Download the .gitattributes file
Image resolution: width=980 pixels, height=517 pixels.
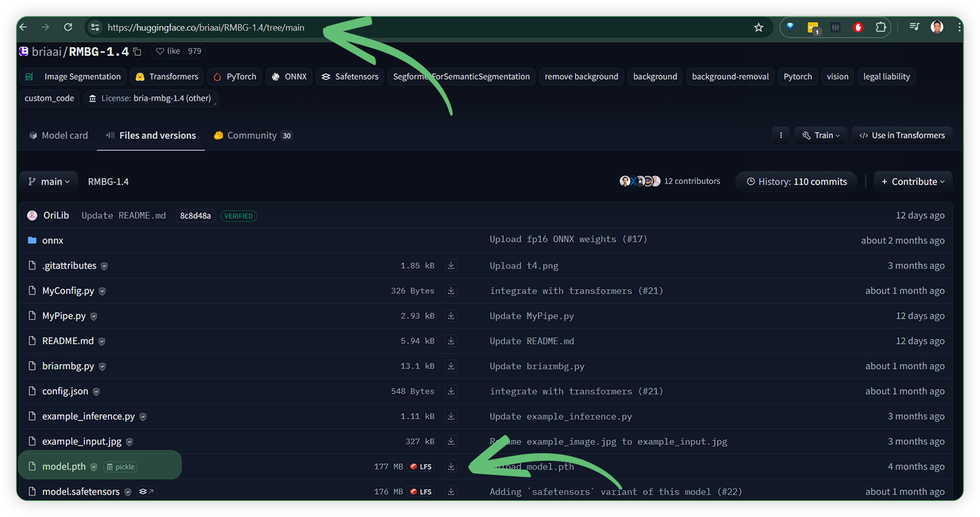click(x=451, y=266)
